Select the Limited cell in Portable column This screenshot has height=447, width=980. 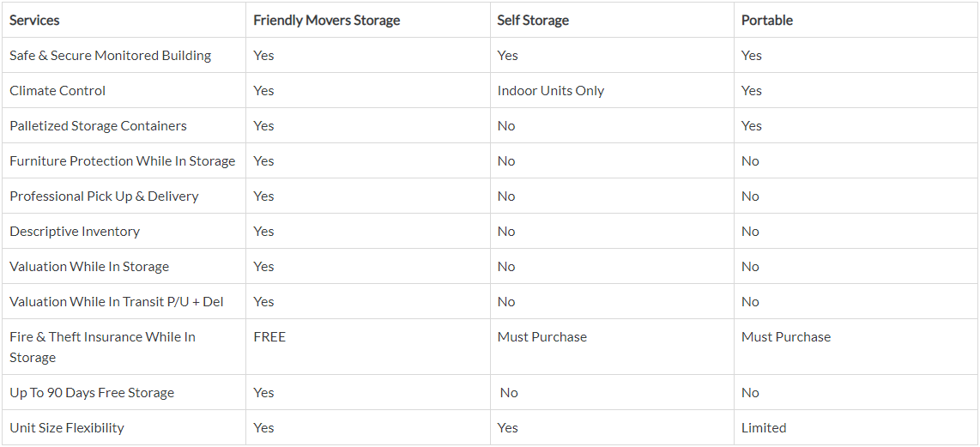pyautogui.click(x=764, y=427)
